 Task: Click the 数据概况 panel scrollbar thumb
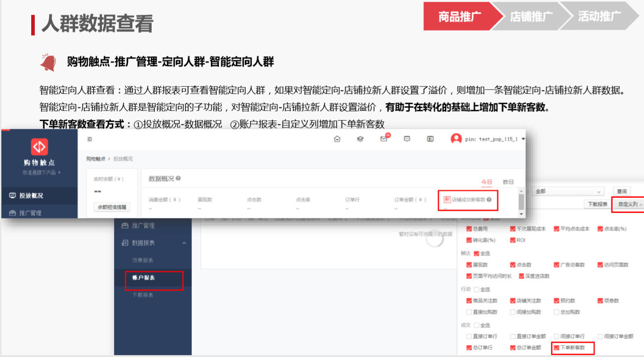pyautogui.click(x=521, y=201)
